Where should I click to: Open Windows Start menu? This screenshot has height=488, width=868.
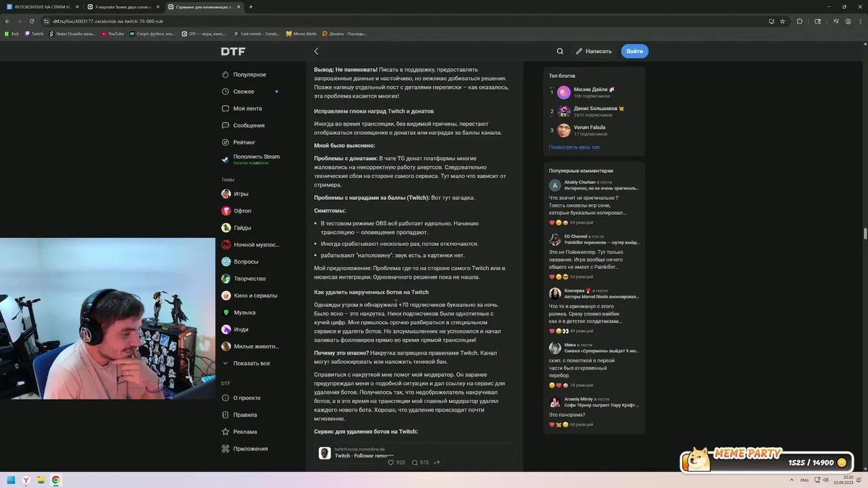pos(11,480)
